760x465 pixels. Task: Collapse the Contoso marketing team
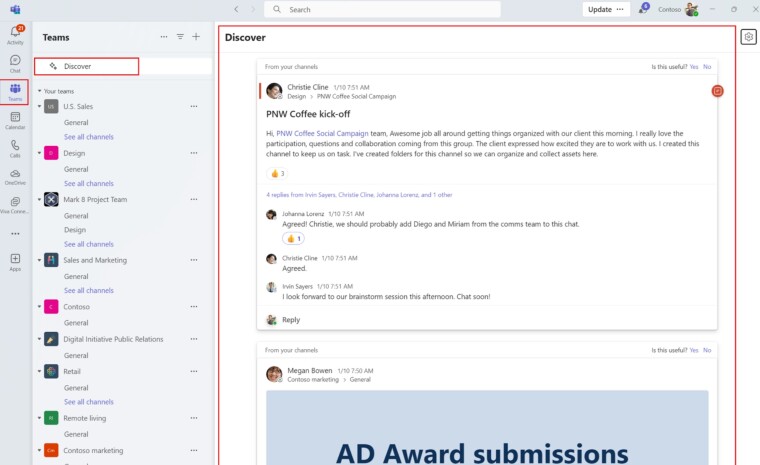coord(39,450)
